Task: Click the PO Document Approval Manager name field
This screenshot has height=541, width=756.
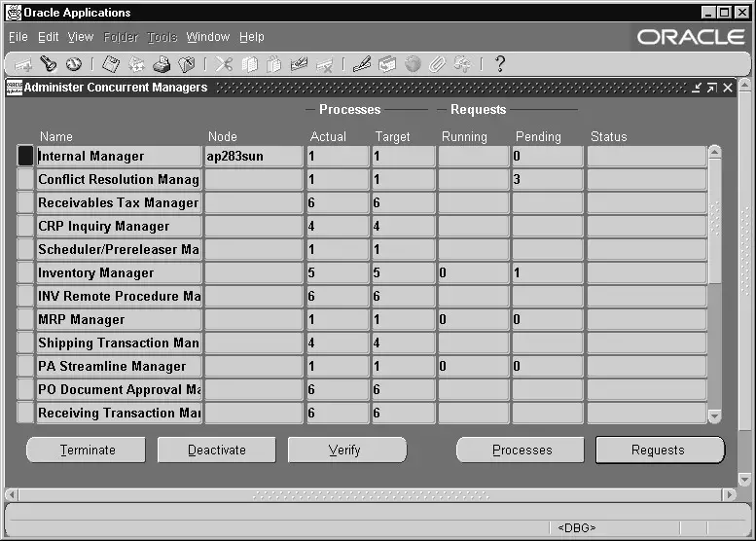Action: tap(119, 389)
